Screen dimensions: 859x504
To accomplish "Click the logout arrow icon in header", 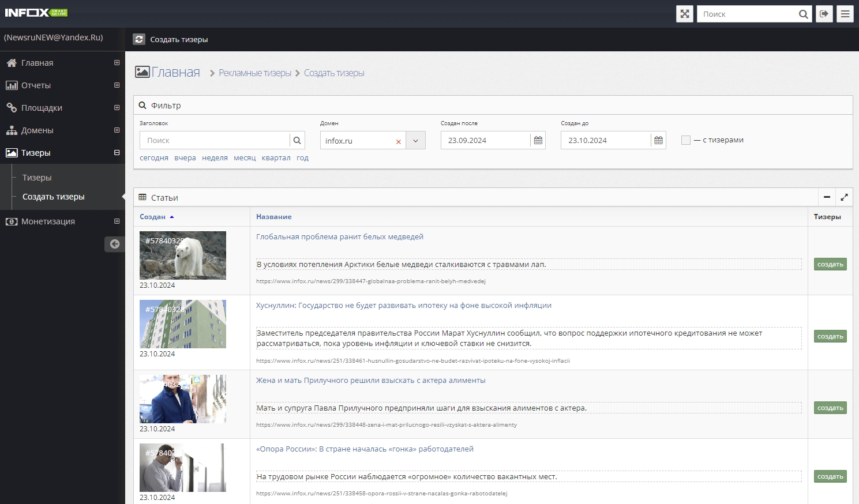I will (824, 14).
